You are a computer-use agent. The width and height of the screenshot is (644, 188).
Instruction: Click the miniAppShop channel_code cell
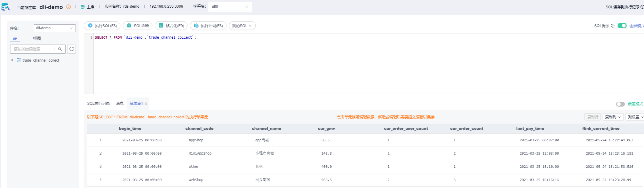(x=200, y=154)
